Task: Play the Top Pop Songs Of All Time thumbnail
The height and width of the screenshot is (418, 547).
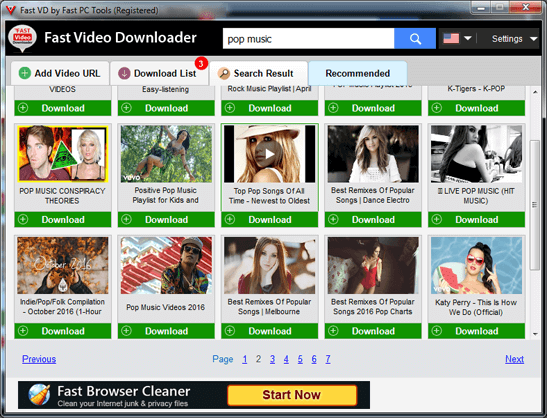Action: (x=269, y=154)
